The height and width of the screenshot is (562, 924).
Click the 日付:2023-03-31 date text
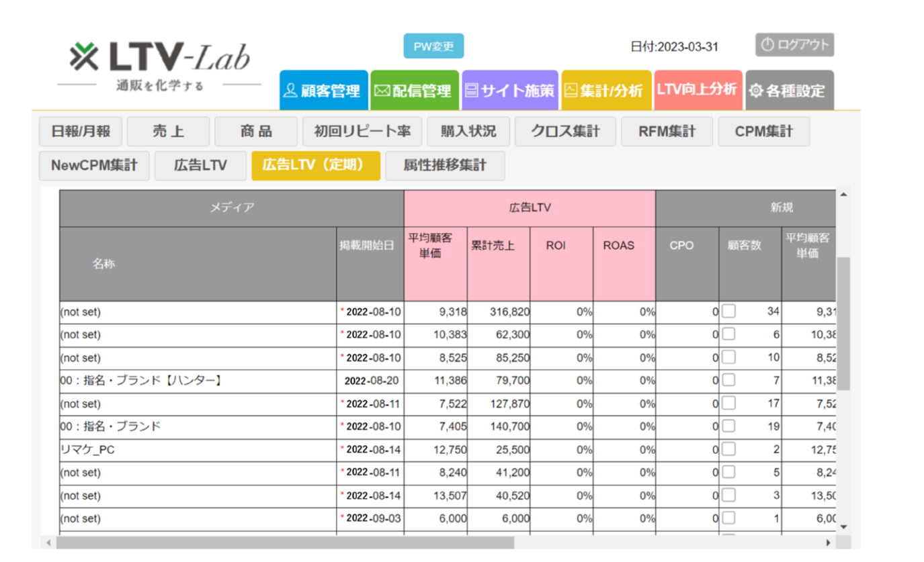tap(674, 47)
